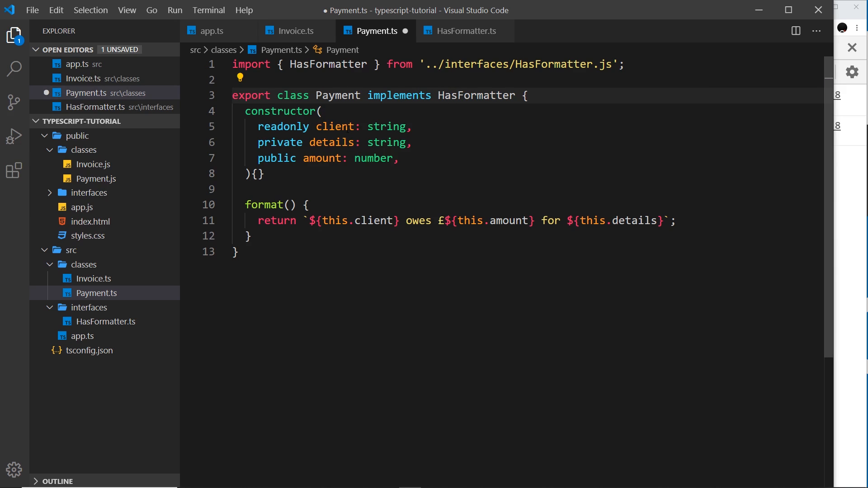Open the Manage gear in activity bar

point(14,470)
